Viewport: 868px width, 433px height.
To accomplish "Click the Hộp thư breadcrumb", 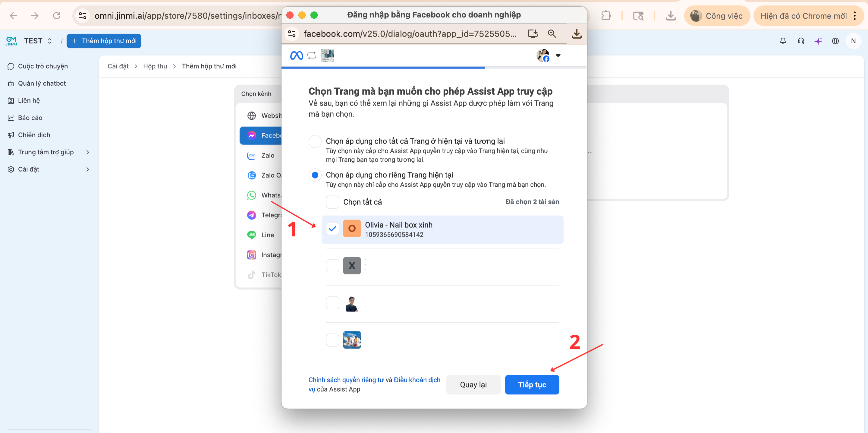I will point(155,66).
